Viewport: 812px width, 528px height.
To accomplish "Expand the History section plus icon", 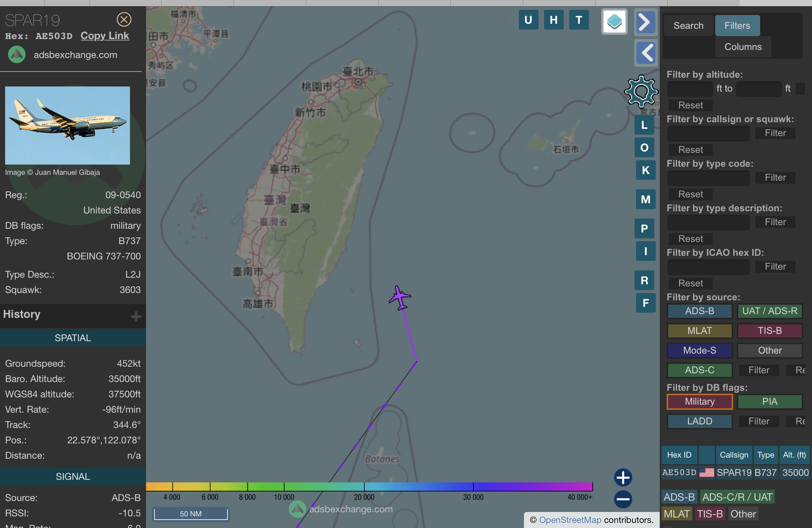I will [136, 316].
